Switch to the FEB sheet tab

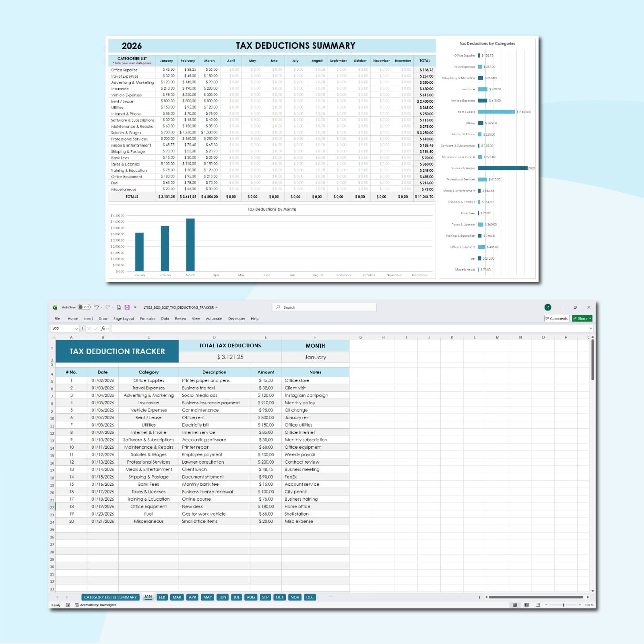(x=162, y=597)
